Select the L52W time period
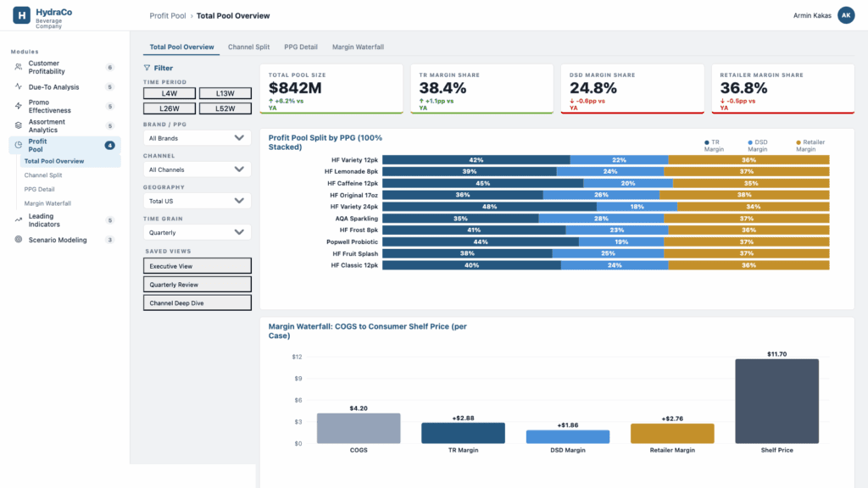 225,108
